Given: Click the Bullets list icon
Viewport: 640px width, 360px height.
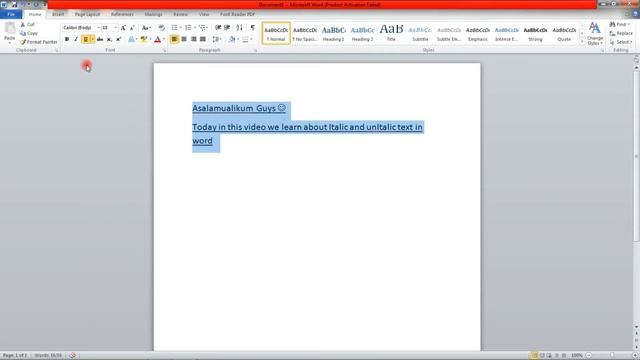Looking at the screenshot, I should pyautogui.click(x=174, y=28).
